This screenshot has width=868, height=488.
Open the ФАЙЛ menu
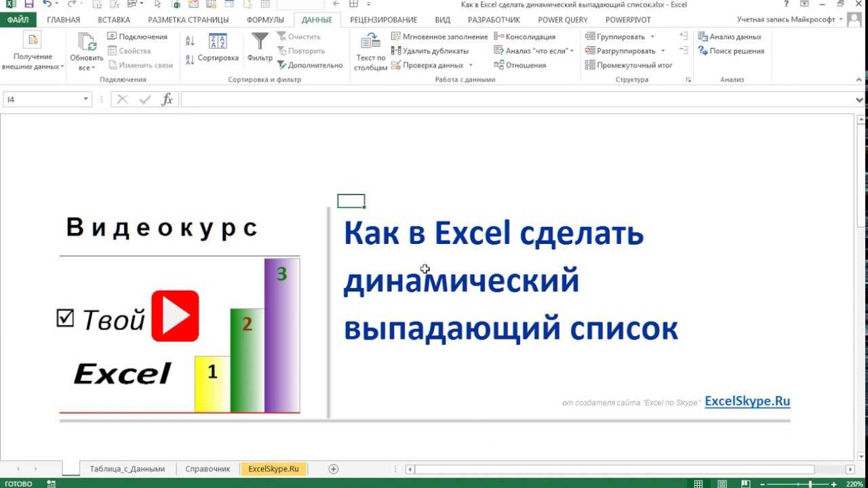point(18,20)
